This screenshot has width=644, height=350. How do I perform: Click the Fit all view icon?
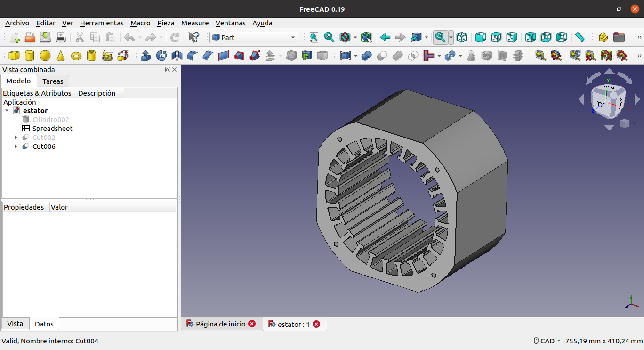point(314,38)
